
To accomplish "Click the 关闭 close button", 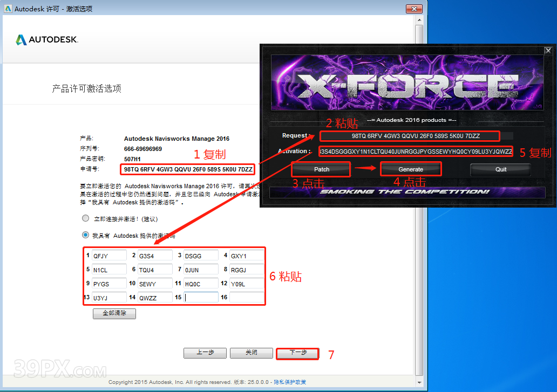I will click(x=251, y=353).
